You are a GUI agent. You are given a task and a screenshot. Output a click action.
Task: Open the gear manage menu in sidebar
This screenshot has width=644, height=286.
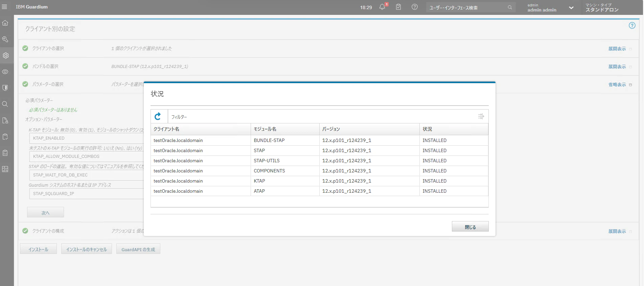6,55
